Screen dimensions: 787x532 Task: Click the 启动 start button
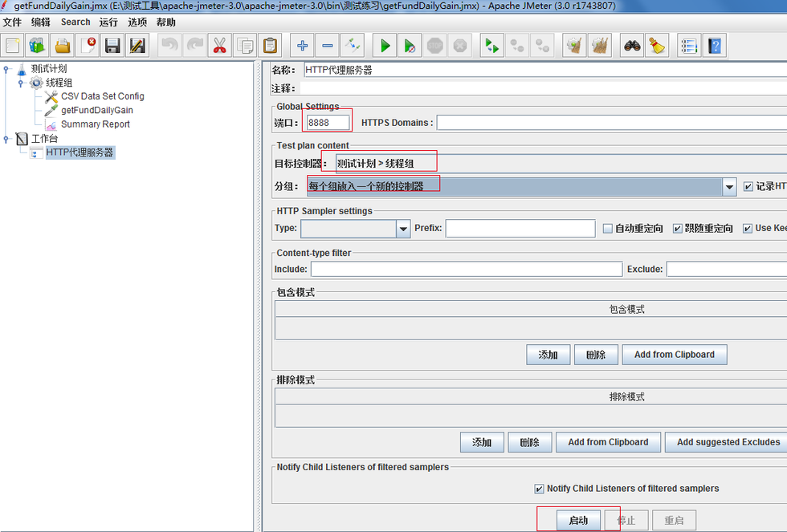pos(578,521)
